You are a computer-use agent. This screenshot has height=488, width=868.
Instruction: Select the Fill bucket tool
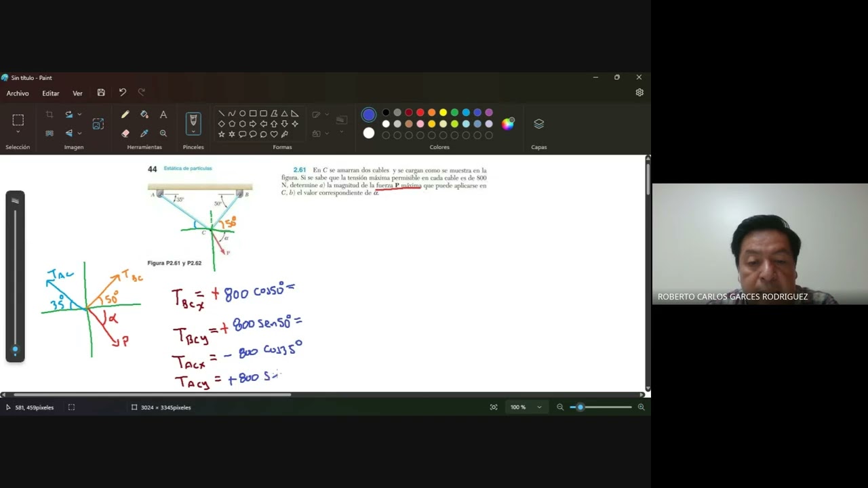[x=144, y=115]
